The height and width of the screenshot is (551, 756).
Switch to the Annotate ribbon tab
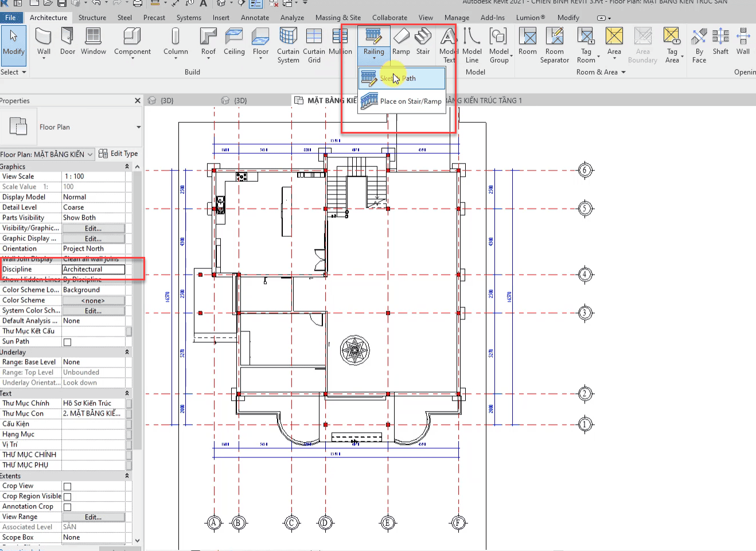[255, 18]
